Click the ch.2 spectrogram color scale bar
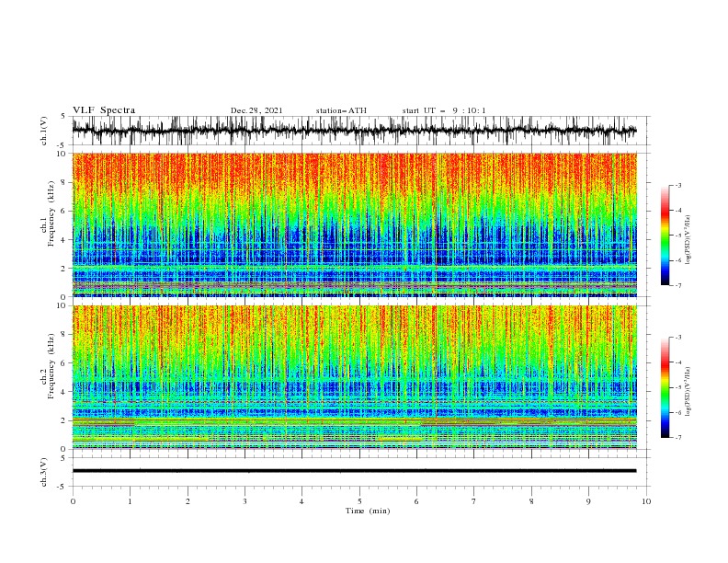 665,387
